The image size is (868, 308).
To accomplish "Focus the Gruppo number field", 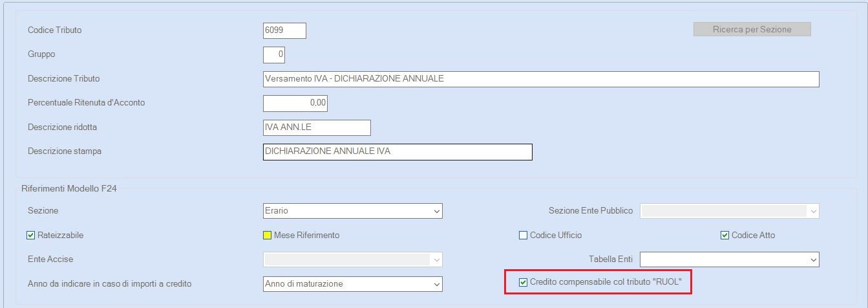I will tap(274, 55).
